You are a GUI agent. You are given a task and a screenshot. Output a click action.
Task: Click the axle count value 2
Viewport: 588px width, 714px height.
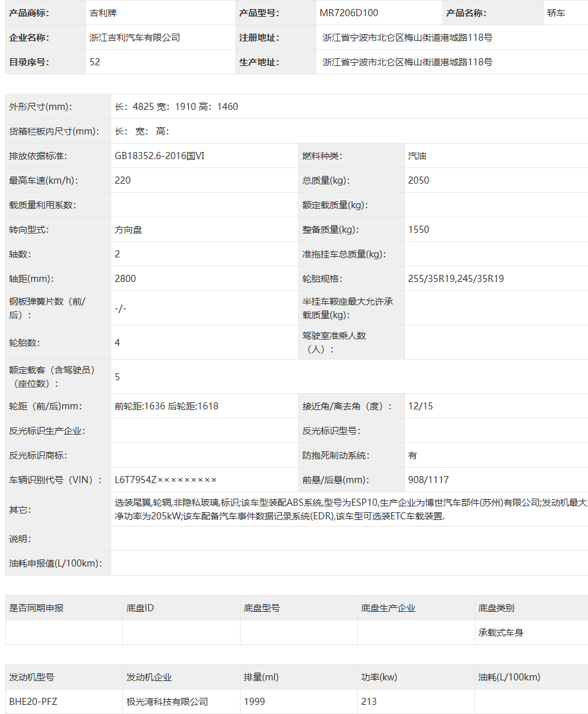pyautogui.click(x=118, y=254)
